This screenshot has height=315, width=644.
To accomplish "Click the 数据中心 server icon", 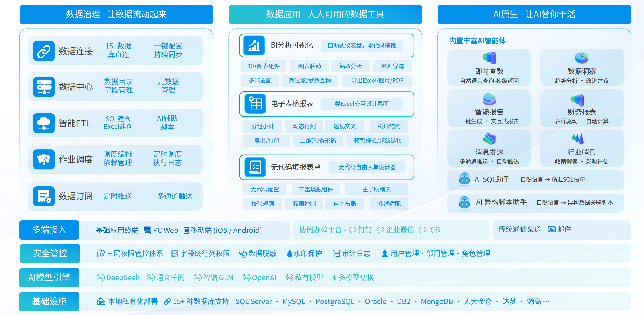I will (44, 87).
